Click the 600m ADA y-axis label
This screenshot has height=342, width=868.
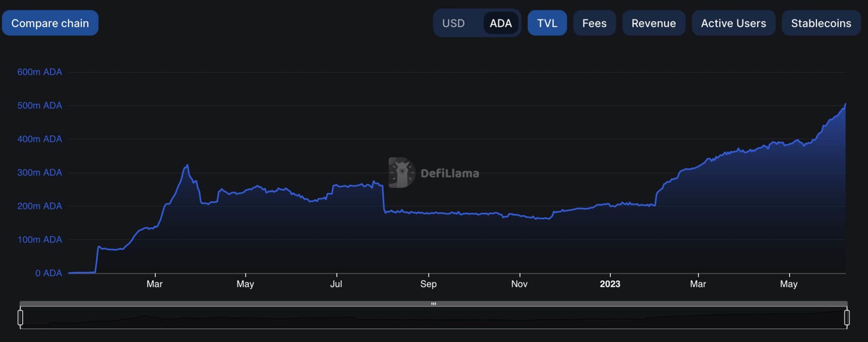point(39,72)
